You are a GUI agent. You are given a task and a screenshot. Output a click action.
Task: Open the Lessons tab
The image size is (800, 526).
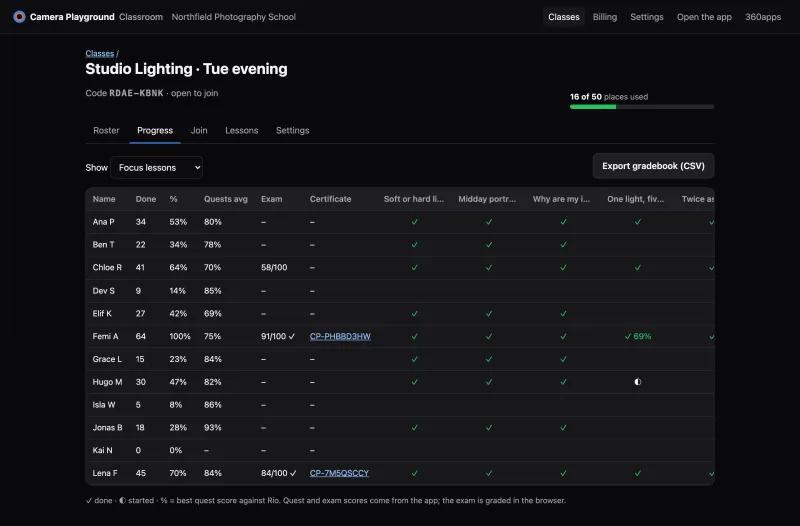point(241,131)
